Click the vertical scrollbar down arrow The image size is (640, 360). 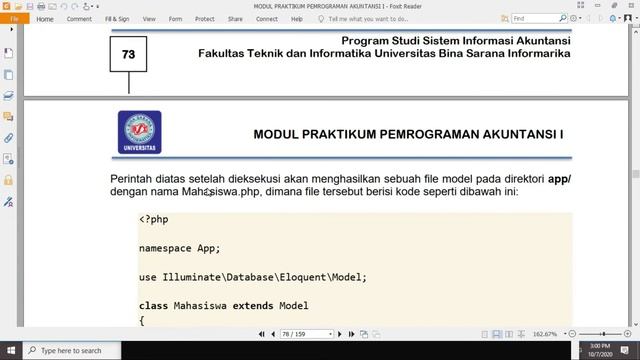636,324
